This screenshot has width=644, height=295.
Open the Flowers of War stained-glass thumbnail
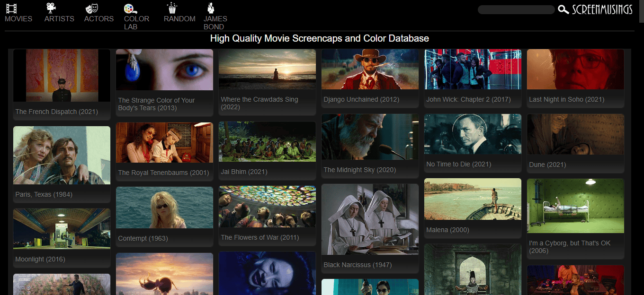coord(267,206)
